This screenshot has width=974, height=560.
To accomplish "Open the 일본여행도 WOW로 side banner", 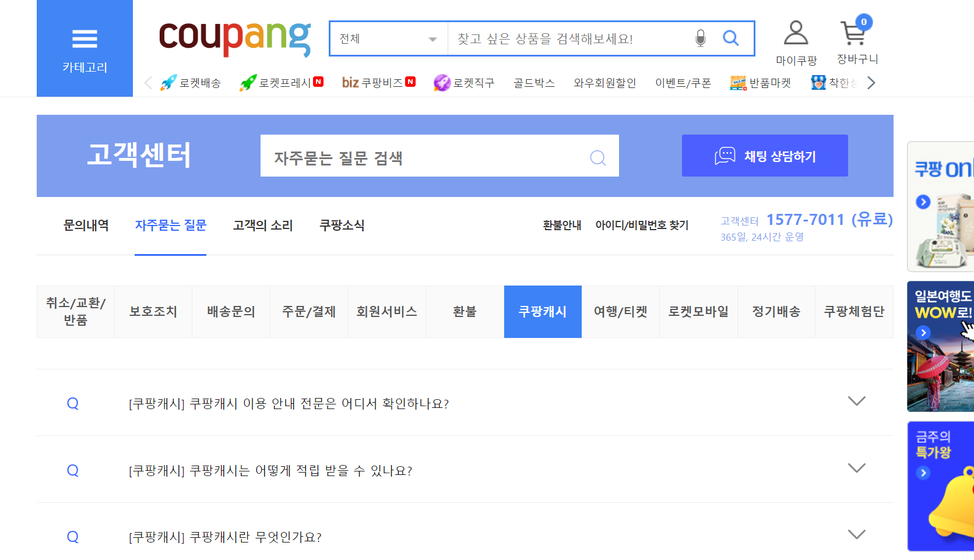I will click(x=941, y=347).
